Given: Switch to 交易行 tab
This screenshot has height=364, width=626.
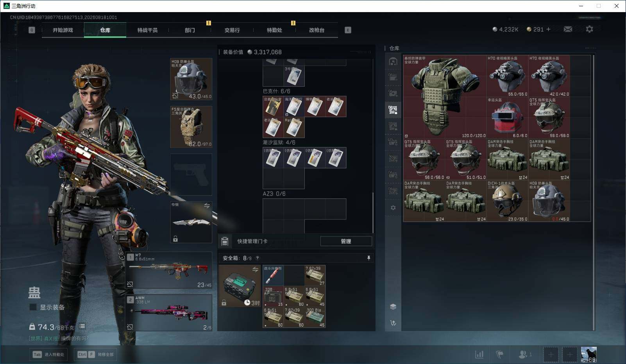Looking at the screenshot, I should (x=232, y=30).
